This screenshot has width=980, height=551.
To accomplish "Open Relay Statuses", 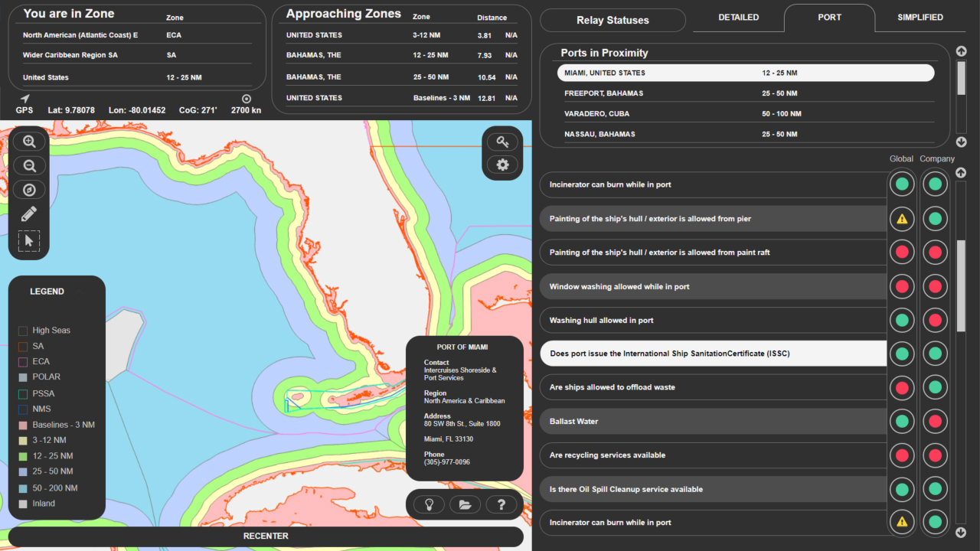I will pyautogui.click(x=612, y=21).
